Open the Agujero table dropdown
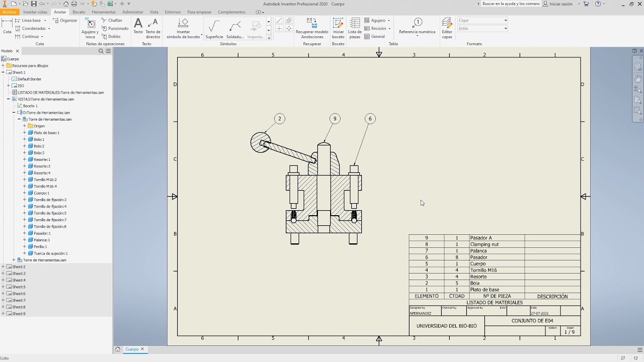 (389, 21)
